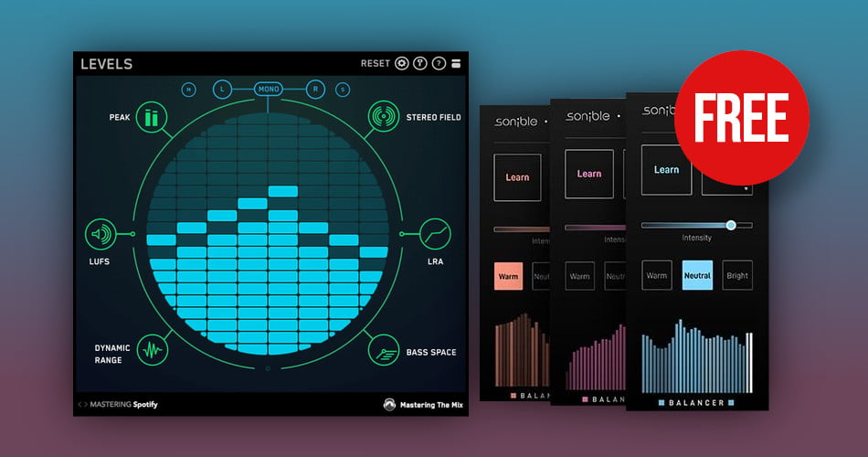Open the Dynamic Range waveform icon

point(152,349)
